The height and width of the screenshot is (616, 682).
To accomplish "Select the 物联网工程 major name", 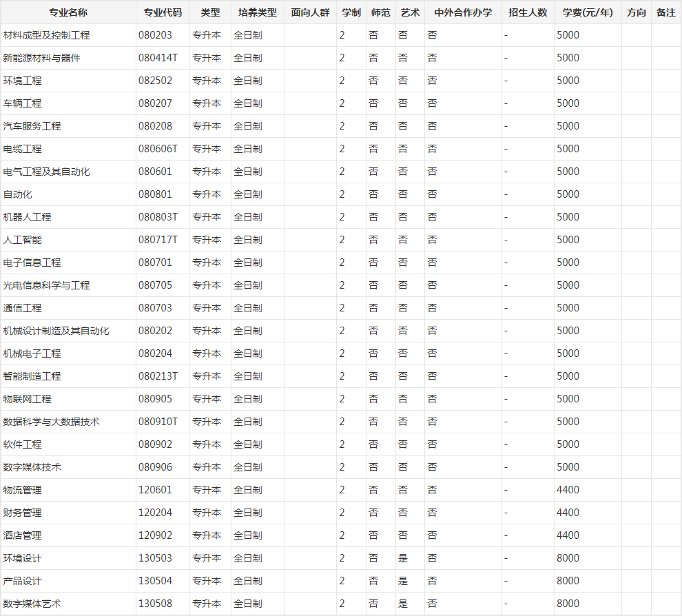I will coord(27,399).
